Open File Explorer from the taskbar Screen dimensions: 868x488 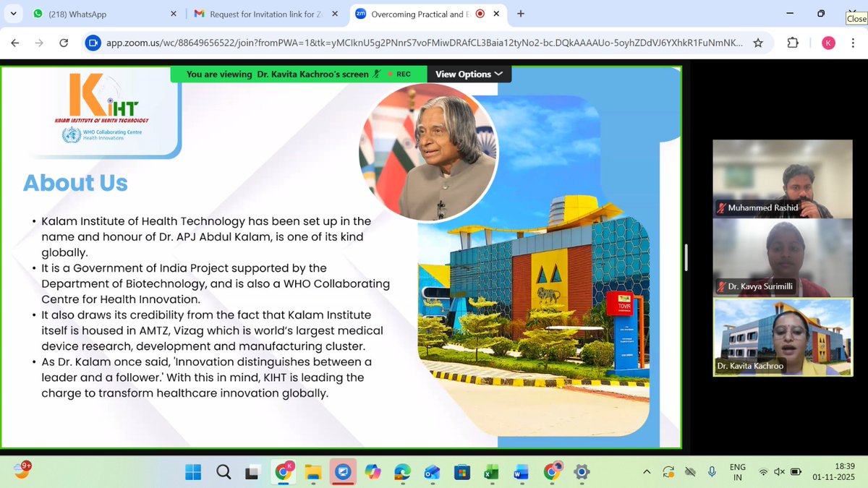pos(312,472)
